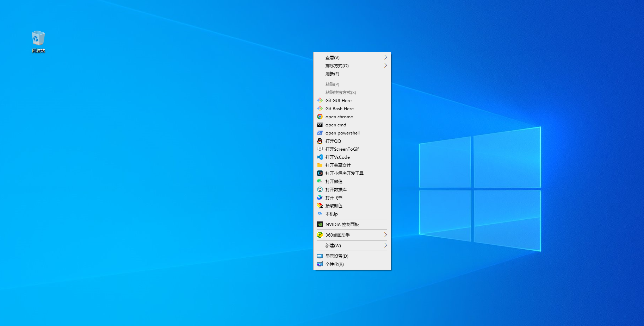Choose "open chrome" text
644x326 pixels.
click(x=339, y=117)
